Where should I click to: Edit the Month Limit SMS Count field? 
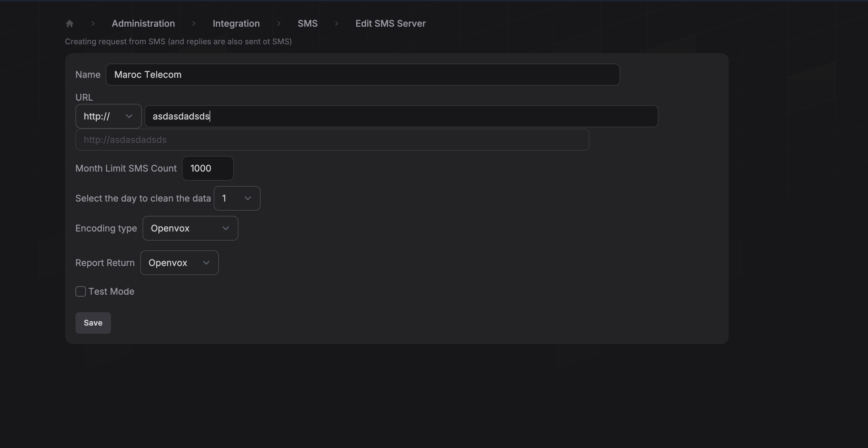point(208,168)
